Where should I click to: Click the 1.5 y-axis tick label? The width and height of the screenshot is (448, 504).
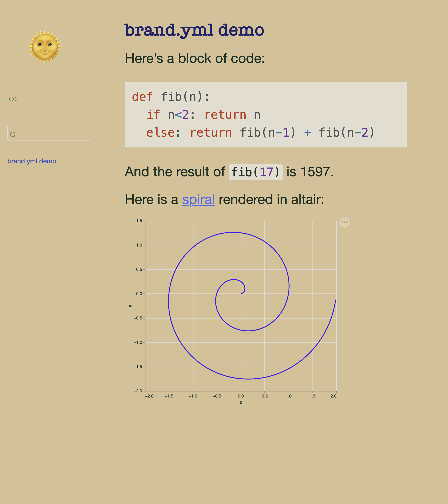point(139,221)
